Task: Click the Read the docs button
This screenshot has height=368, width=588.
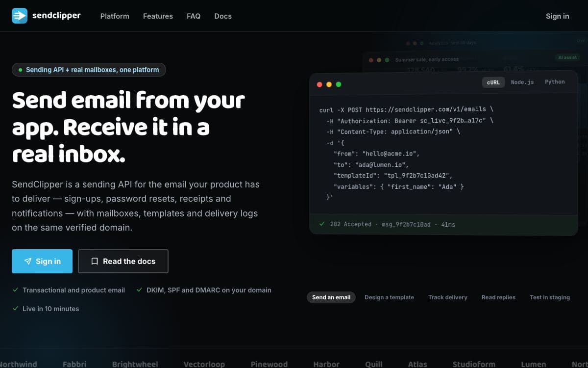Action: point(123,261)
